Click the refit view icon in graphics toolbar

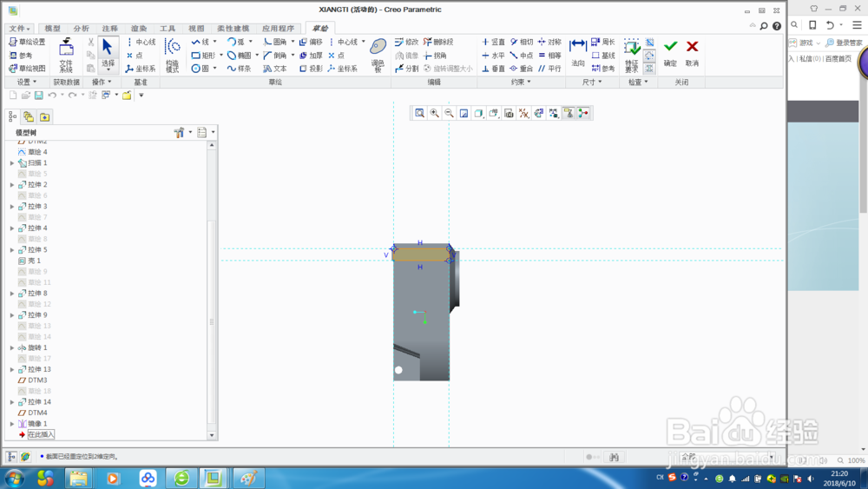(419, 114)
